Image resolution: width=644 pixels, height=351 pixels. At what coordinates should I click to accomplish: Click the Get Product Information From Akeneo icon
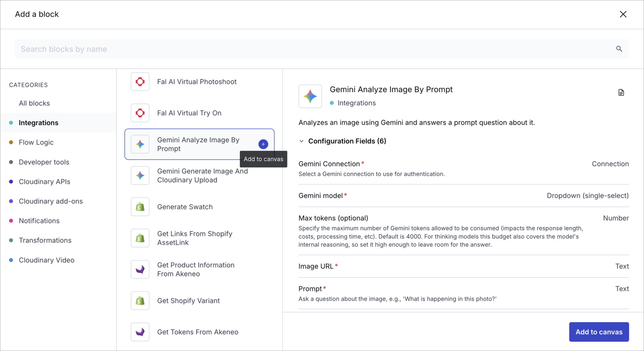pyautogui.click(x=140, y=269)
